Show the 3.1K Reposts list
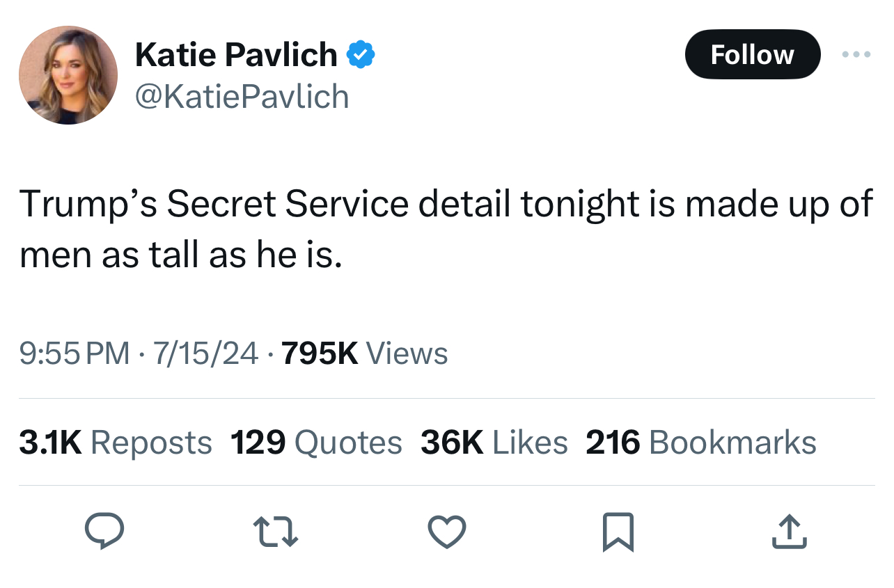 click(x=116, y=443)
